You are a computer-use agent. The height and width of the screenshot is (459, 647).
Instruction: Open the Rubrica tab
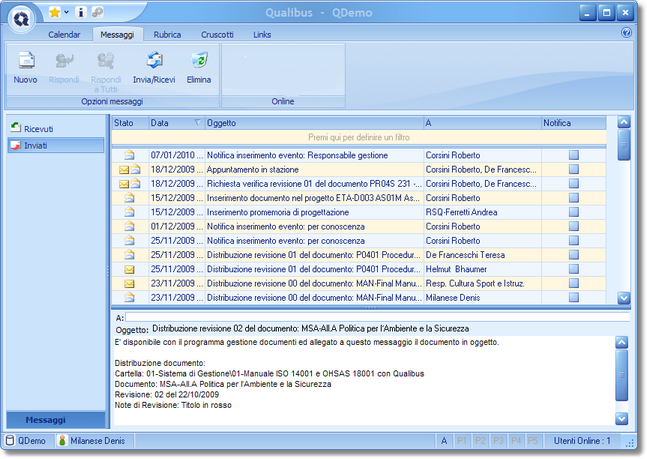coord(167,35)
